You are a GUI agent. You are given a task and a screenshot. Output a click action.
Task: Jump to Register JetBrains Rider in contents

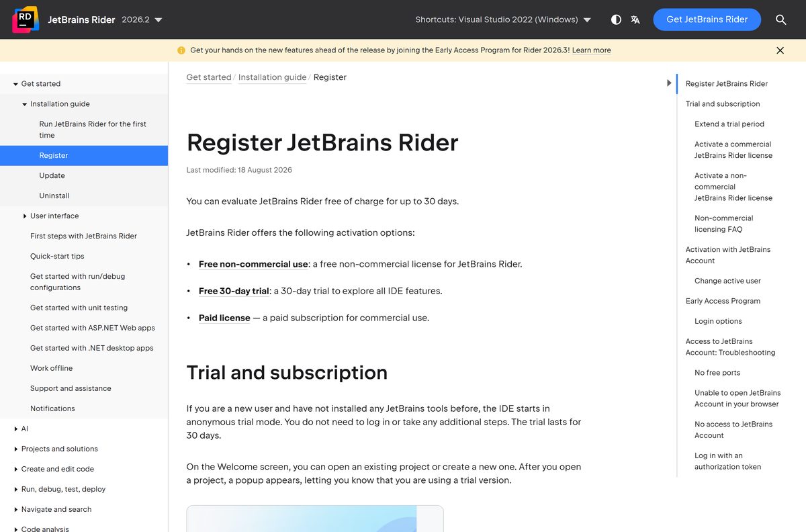coord(726,84)
